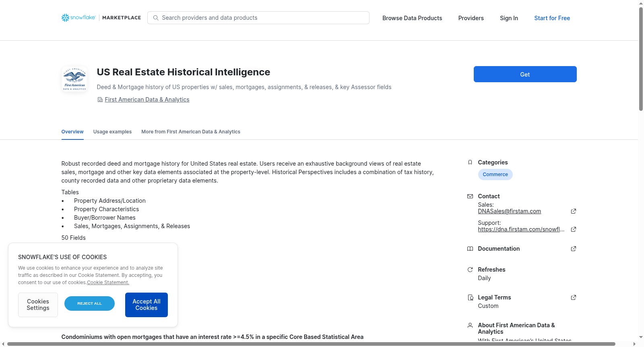Click the Categories bookmark icon
Image resolution: width=644 pixels, height=347 pixels.
[470, 162]
